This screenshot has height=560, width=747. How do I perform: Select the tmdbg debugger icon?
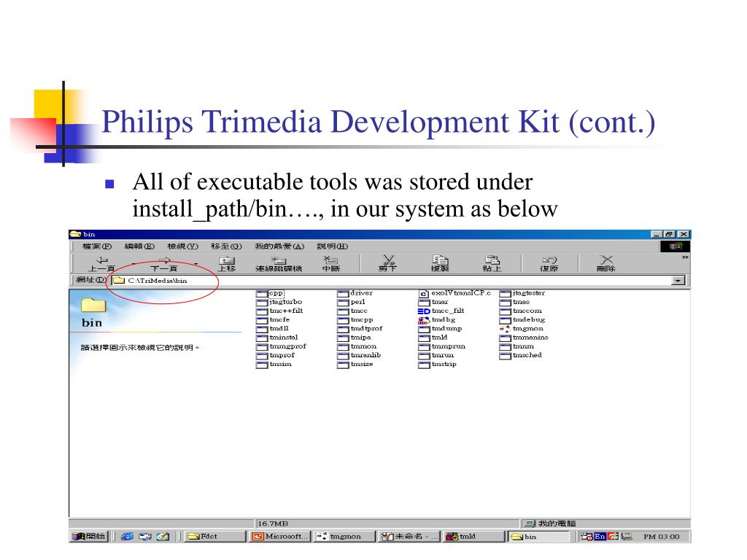pos(424,320)
